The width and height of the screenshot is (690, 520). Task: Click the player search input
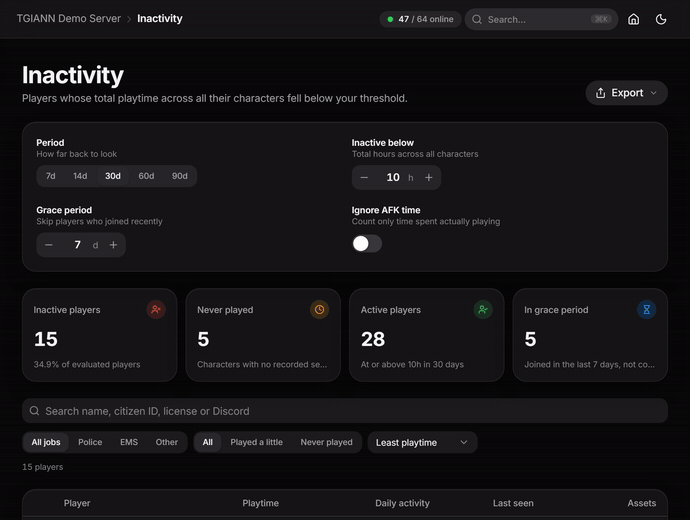tap(345, 411)
